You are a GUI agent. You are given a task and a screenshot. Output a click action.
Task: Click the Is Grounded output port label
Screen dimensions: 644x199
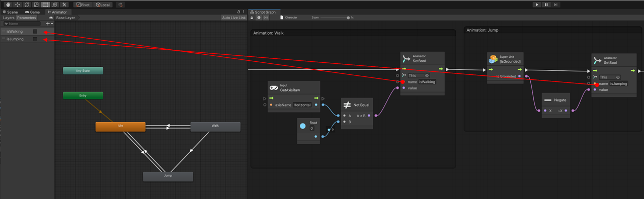pos(506,76)
